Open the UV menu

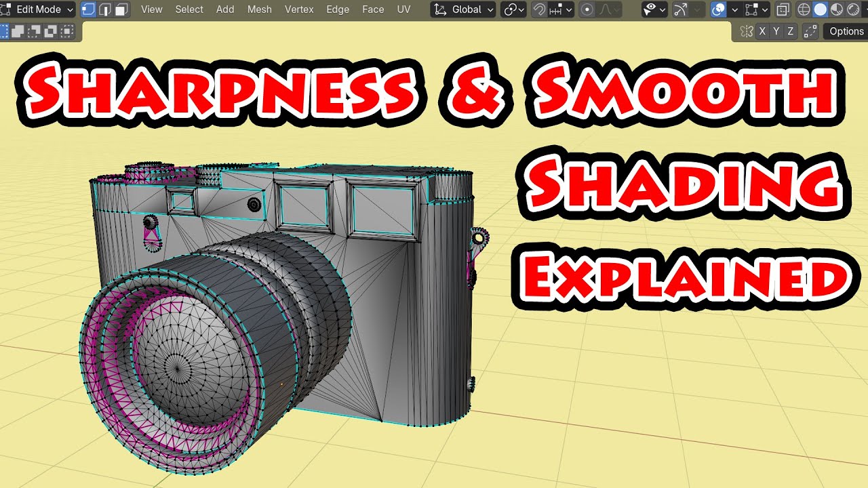pos(403,9)
